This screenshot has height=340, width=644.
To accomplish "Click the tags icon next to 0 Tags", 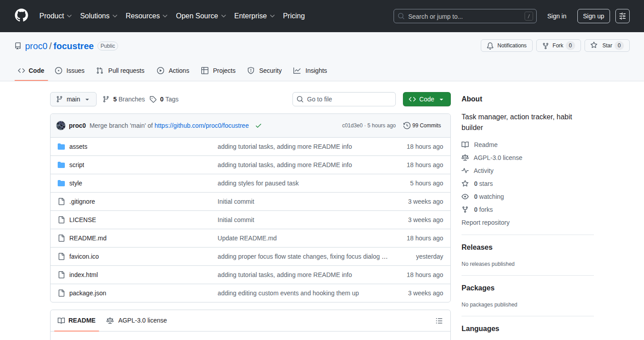I will (x=153, y=99).
